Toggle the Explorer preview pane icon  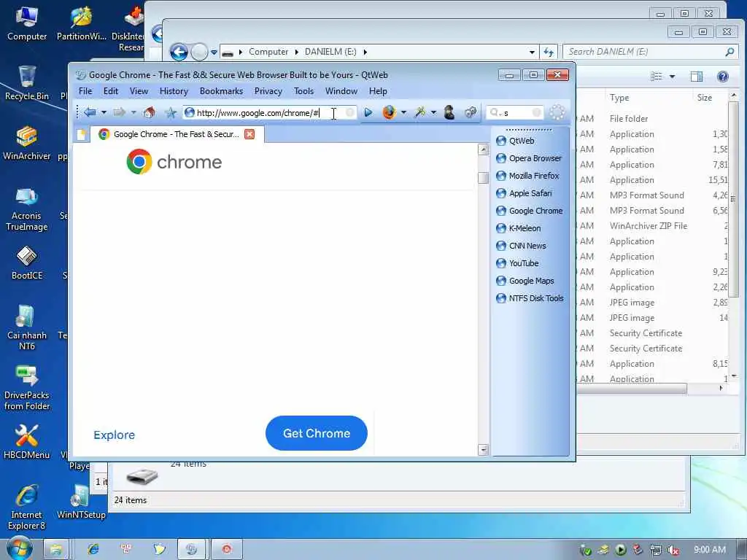point(696,77)
